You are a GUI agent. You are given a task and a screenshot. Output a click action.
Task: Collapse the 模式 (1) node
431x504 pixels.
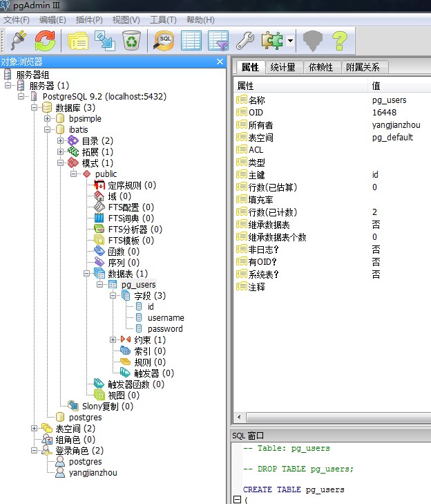pyautogui.click(x=60, y=163)
